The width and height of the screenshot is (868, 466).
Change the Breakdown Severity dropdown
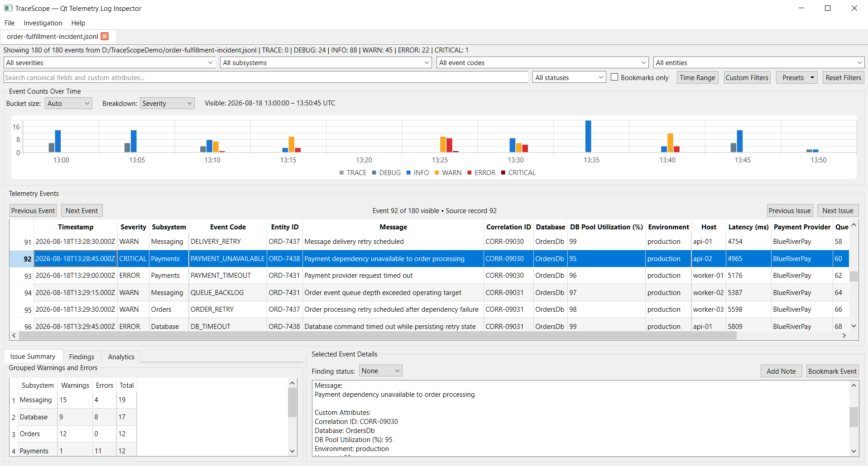coord(167,103)
